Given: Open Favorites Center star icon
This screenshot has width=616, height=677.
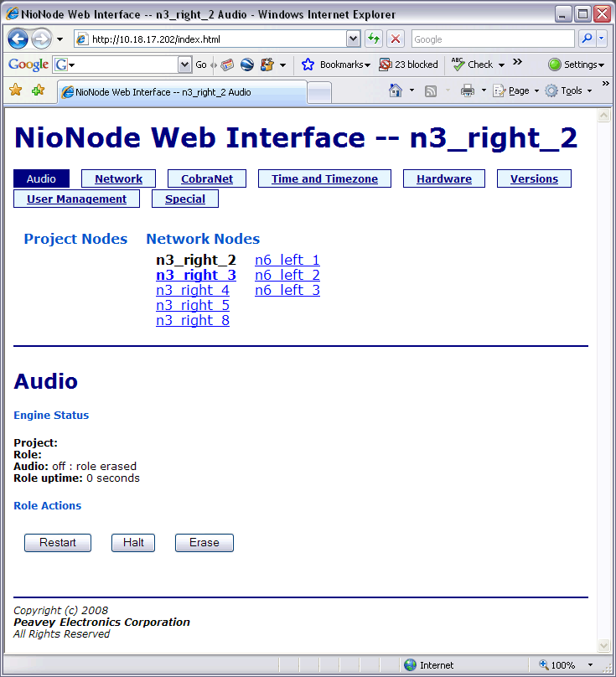Looking at the screenshot, I should [x=16, y=90].
